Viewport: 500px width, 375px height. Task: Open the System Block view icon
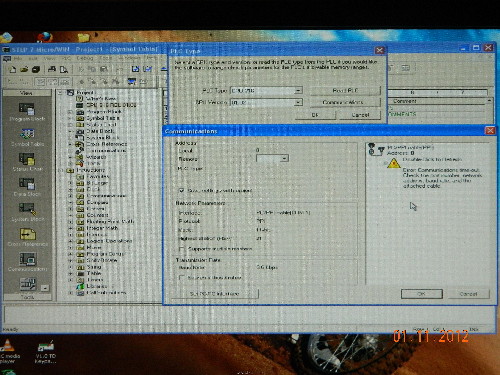[27, 209]
